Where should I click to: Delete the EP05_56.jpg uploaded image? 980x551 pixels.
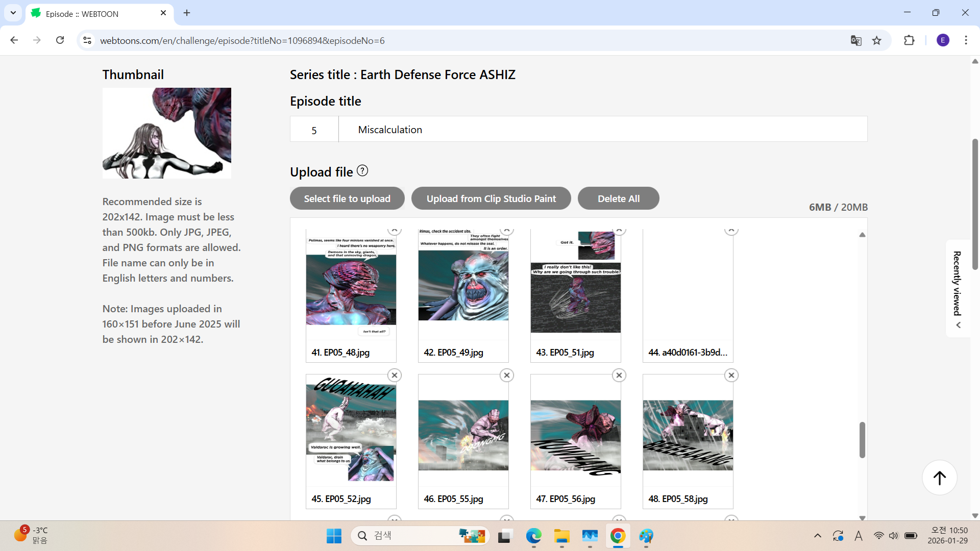[619, 375]
